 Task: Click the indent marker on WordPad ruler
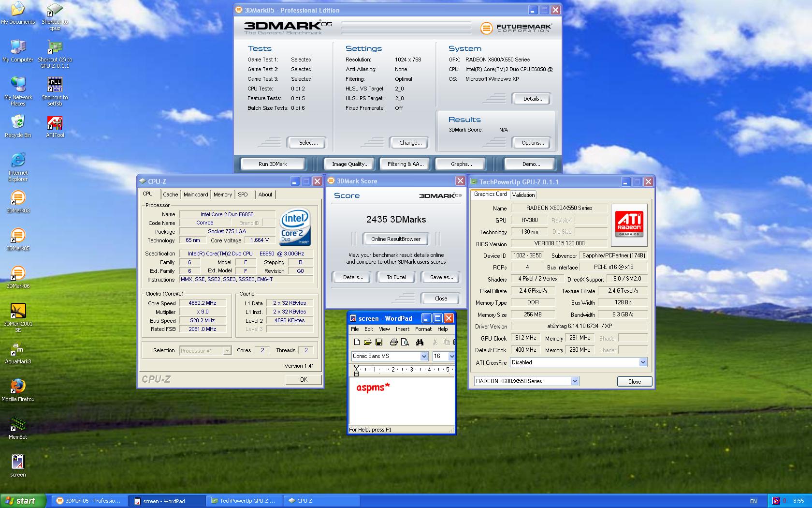357,371
